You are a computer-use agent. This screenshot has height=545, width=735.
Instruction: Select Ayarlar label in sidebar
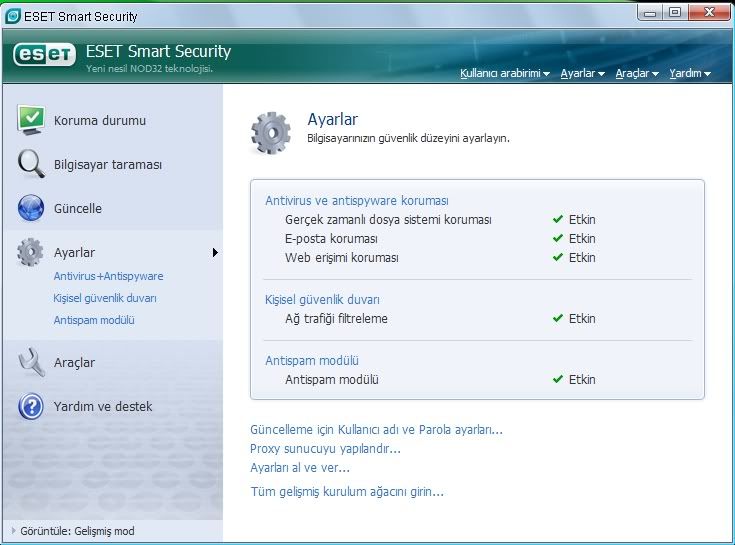coord(74,253)
